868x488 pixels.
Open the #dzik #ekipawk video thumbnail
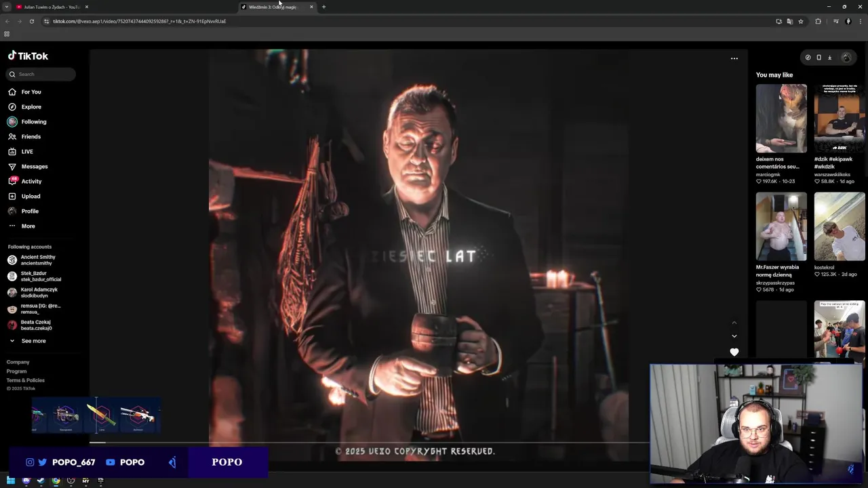click(x=840, y=118)
